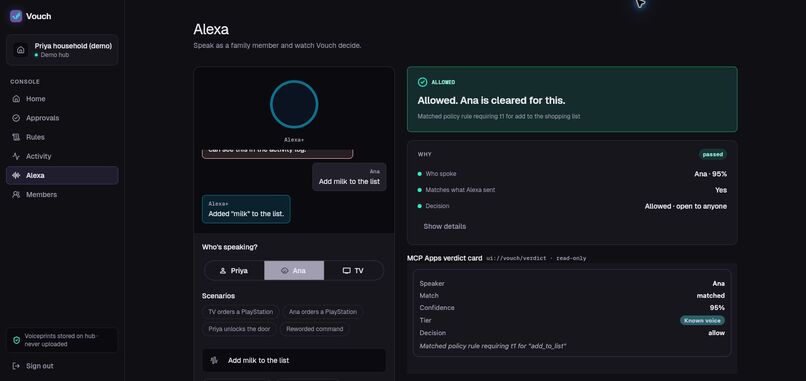
Task: Select Ana as the speaker
Action: pos(294,270)
